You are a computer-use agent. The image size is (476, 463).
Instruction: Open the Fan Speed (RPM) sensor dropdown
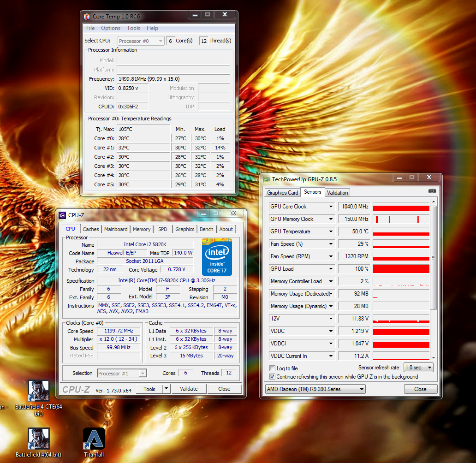point(331,256)
